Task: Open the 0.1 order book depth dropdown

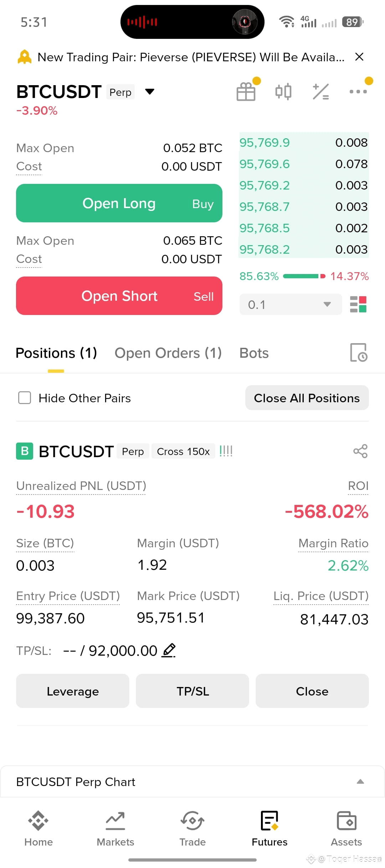Action: tap(291, 304)
